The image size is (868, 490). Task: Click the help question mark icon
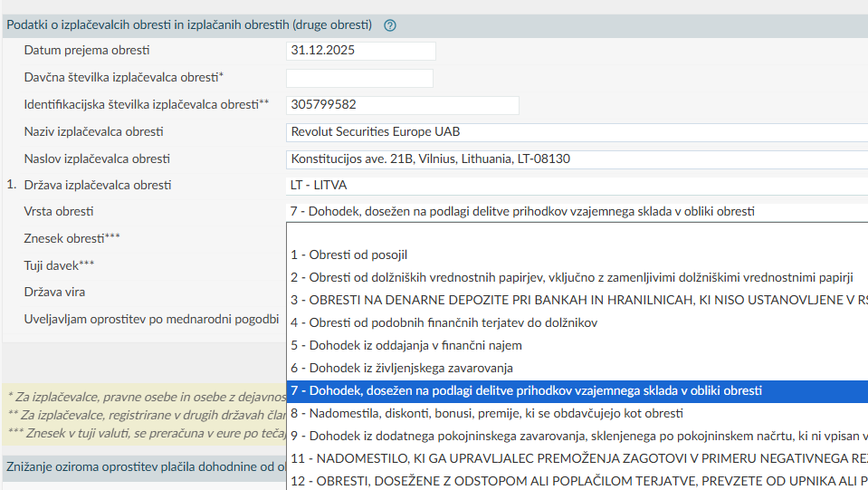[x=390, y=25]
